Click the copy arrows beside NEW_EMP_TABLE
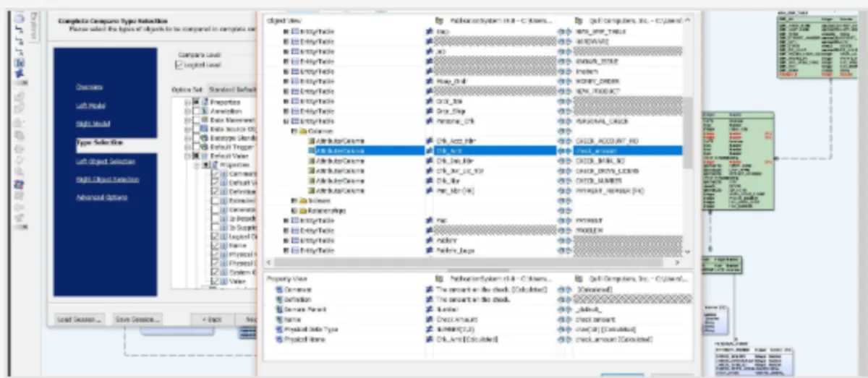This screenshot has width=868, height=378. pos(565,33)
